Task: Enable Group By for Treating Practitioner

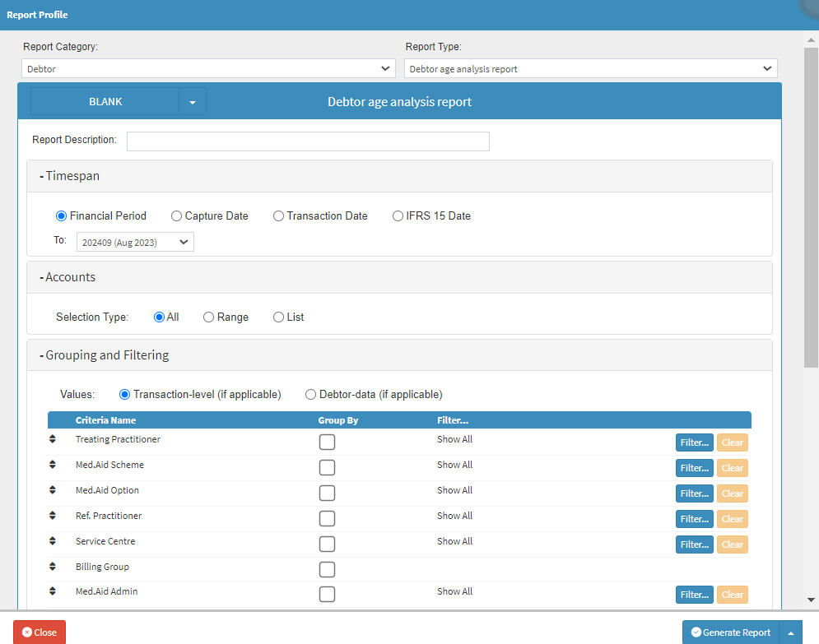Action: (327, 442)
